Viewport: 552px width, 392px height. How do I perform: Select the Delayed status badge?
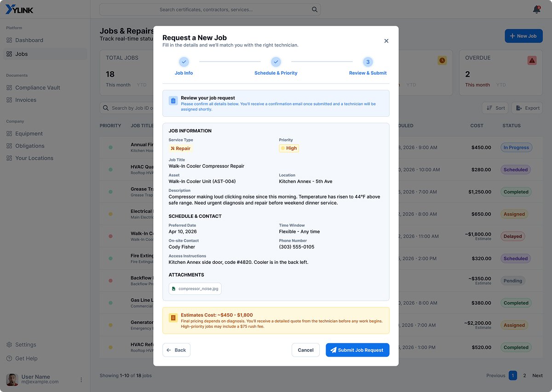pyautogui.click(x=512, y=237)
